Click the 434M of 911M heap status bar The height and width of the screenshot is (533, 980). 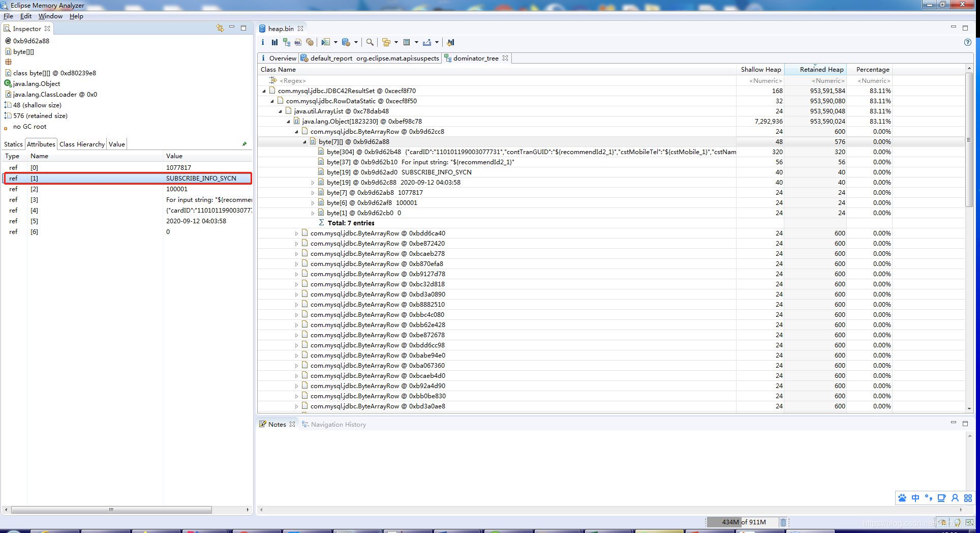[x=744, y=522]
